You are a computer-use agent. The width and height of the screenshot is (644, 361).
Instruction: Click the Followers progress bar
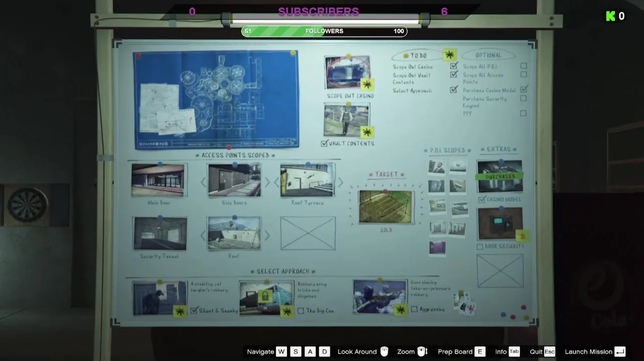click(324, 31)
